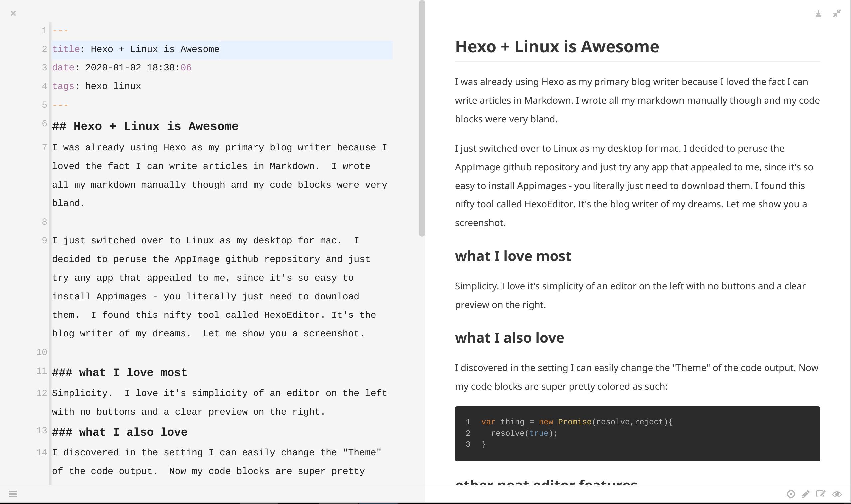The image size is (851, 504).
Task: Click the '## Hexo + Linux is Awesome' heading in editor
Action: (x=145, y=126)
